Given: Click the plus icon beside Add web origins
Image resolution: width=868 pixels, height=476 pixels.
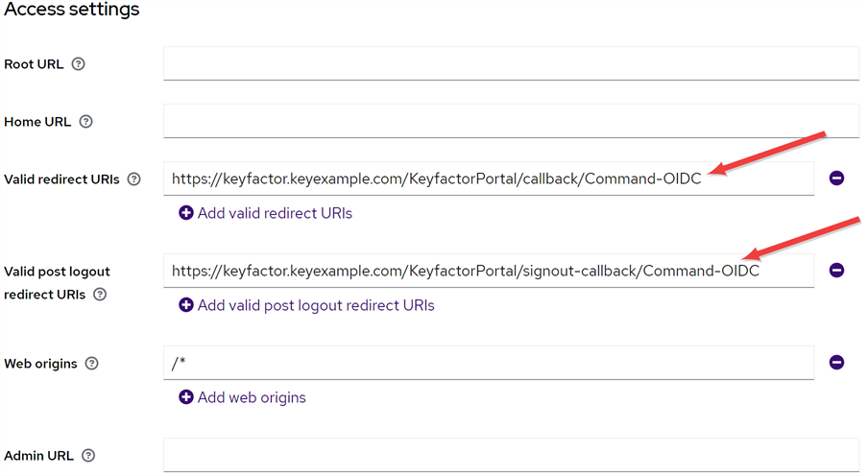Looking at the screenshot, I should pyautogui.click(x=186, y=397).
